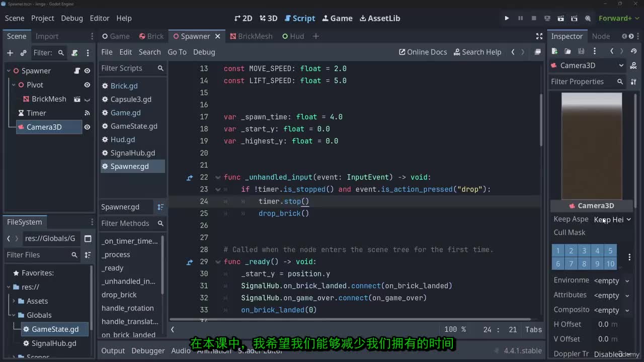Run a specific scene
This screenshot has height=362, width=644.
[x=574, y=18]
